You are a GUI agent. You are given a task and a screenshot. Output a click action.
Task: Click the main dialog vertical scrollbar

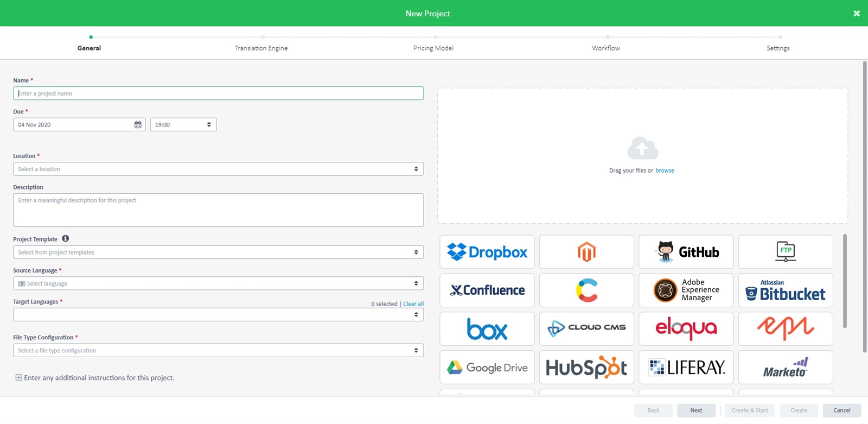(865, 206)
